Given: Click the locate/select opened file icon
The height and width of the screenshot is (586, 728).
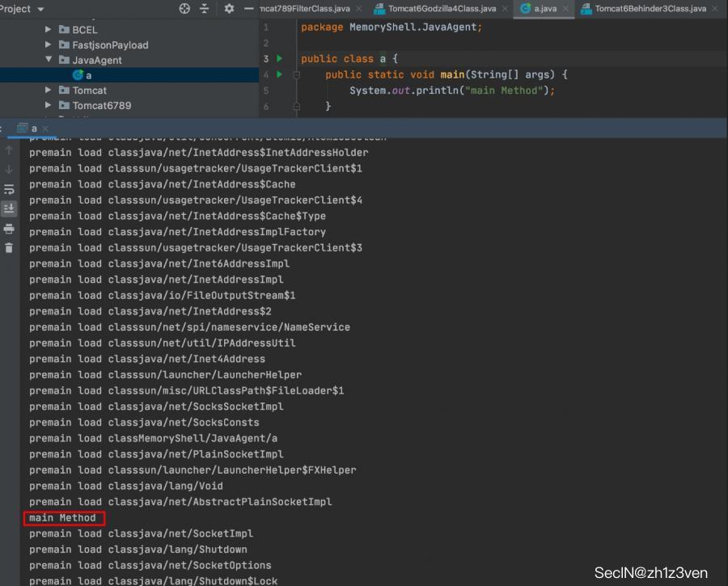Looking at the screenshot, I should [184, 9].
